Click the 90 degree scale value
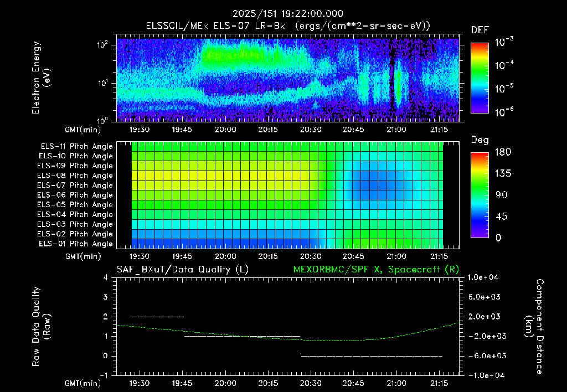567x392 pixels. coord(501,195)
